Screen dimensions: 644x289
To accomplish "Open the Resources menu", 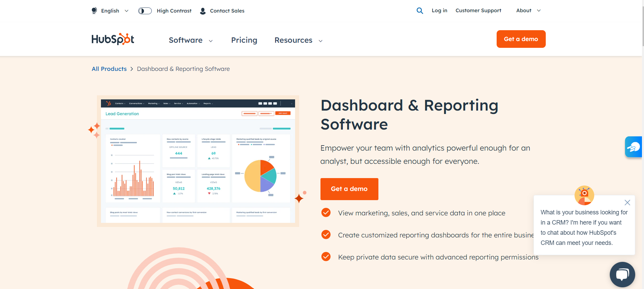I will pos(298,40).
